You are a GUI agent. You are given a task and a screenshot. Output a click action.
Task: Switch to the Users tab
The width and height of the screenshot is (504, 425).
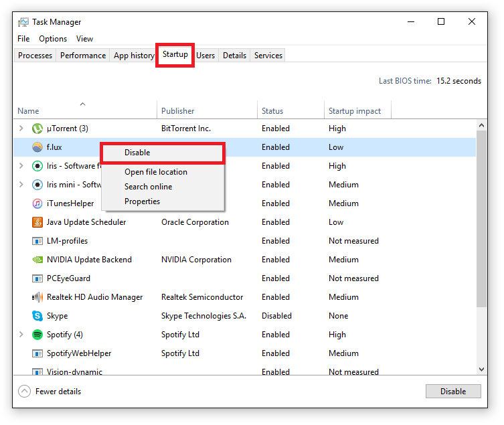pyautogui.click(x=205, y=56)
